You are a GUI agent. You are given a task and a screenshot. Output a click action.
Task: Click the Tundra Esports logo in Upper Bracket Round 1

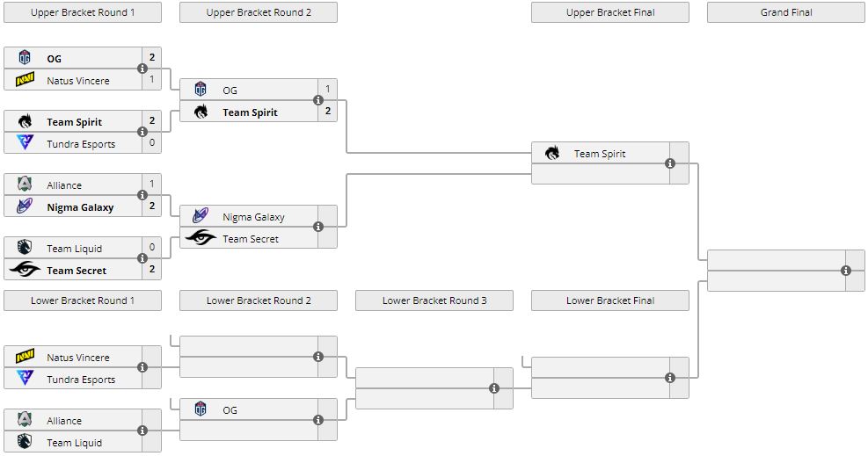25,143
